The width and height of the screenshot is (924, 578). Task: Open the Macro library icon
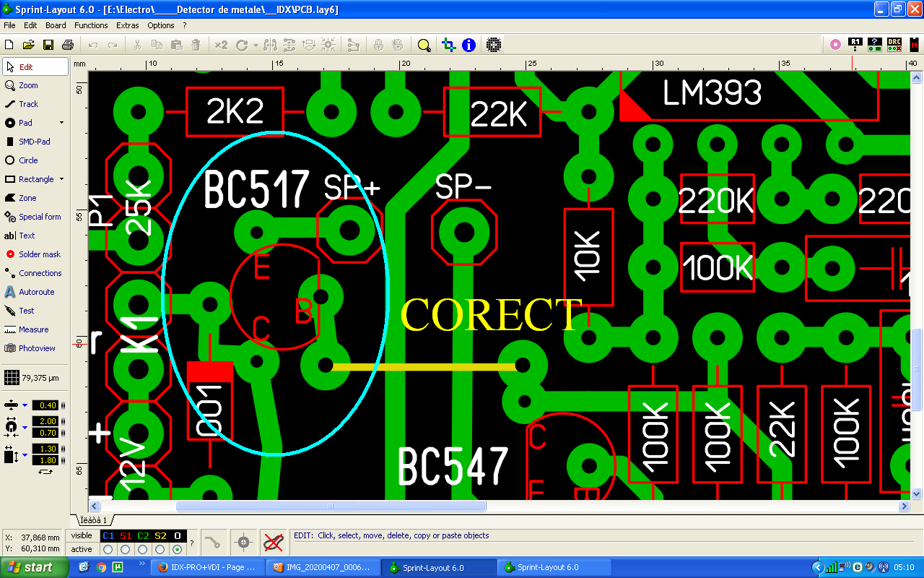click(x=914, y=45)
